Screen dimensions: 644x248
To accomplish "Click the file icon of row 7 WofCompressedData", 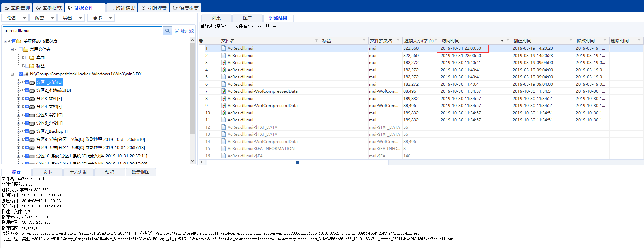I will pos(224,91).
